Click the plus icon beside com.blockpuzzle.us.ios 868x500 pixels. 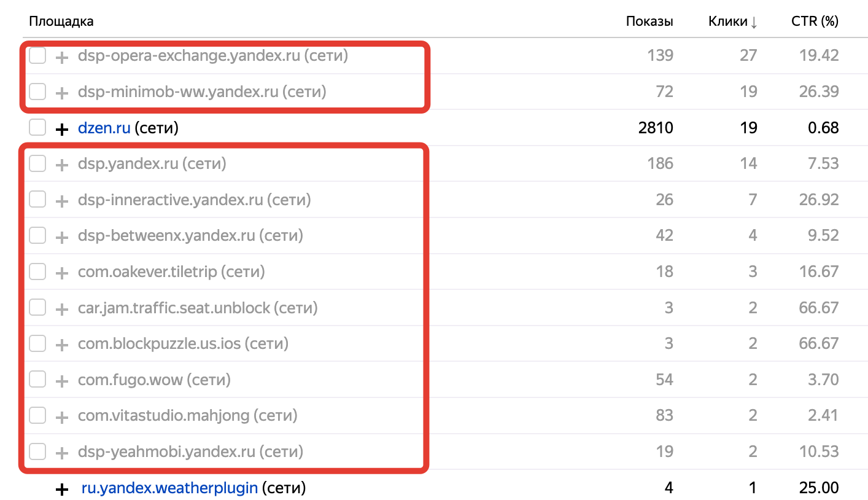(61, 345)
